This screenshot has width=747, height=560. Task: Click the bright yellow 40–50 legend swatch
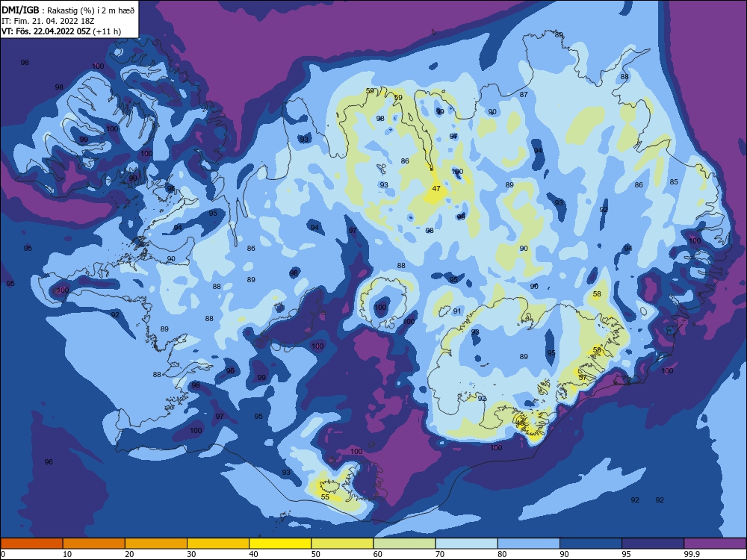[x=280, y=544]
